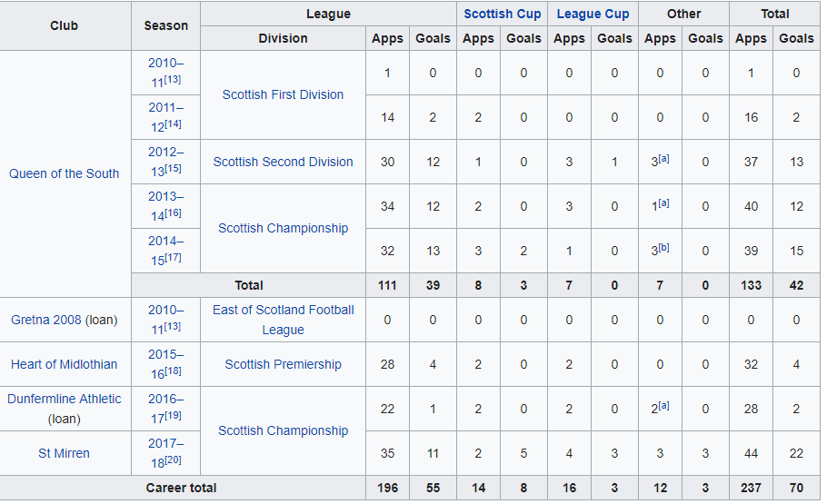The width and height of the screenshot is (827, 504).
Task: Open the Dunfermline Athletic club link
Action: (x=64, y=399)
